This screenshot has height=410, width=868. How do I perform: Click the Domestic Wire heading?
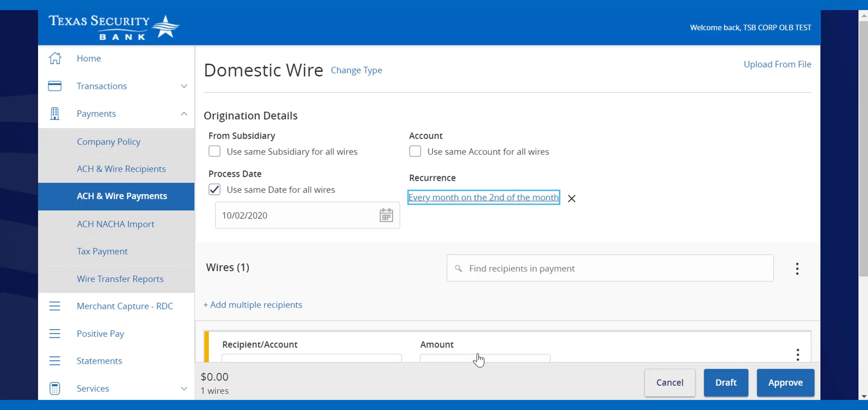(x=263, y=70)
